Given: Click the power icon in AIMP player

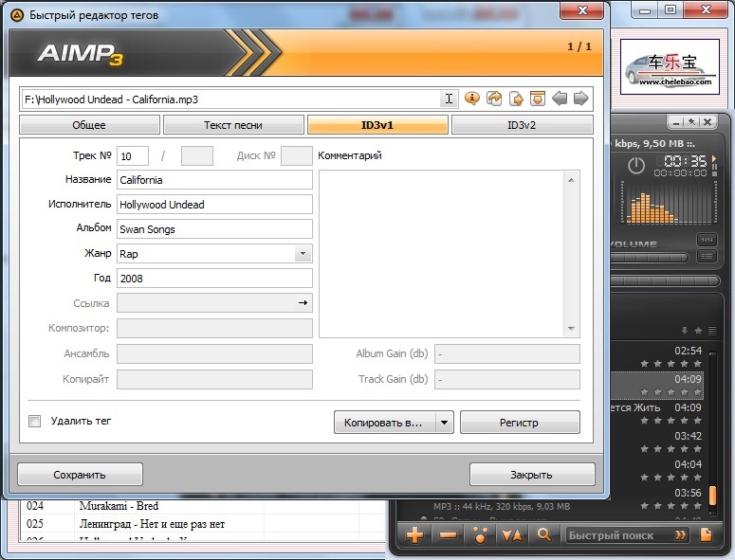Looking at the screenshot, I should click(x=636, y=166).
